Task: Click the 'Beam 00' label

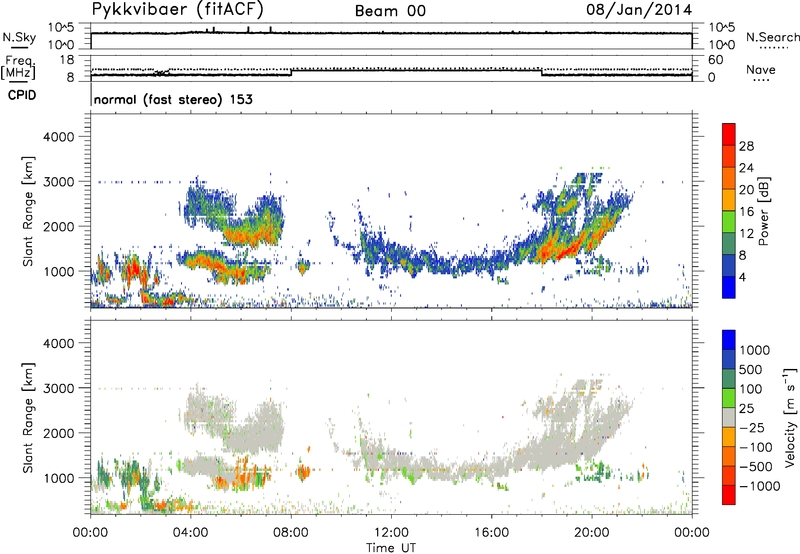Action: pos(390,11)
